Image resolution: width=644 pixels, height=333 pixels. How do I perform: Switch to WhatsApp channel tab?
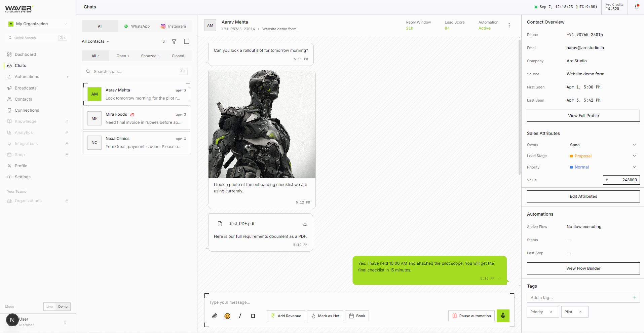pos(137,26)
